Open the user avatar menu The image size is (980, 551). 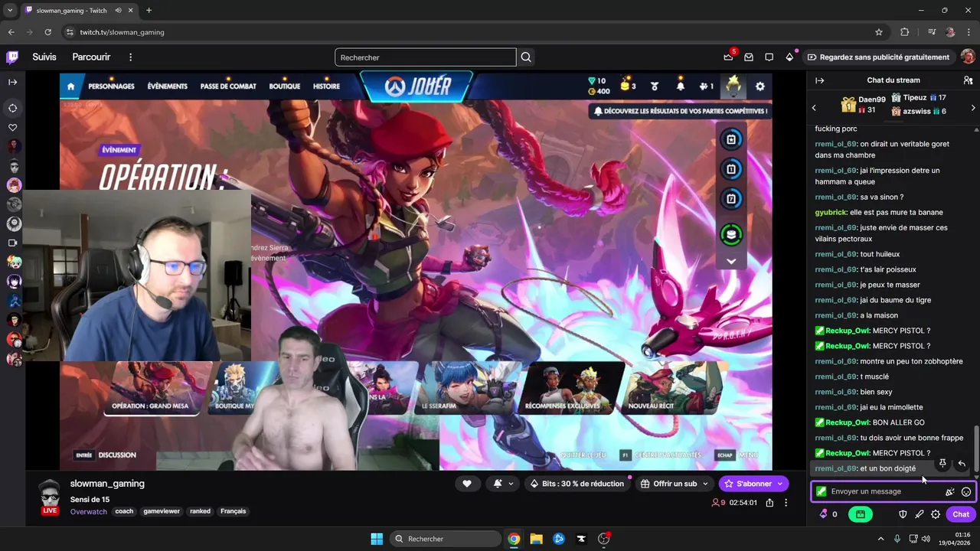coord(968,57)
